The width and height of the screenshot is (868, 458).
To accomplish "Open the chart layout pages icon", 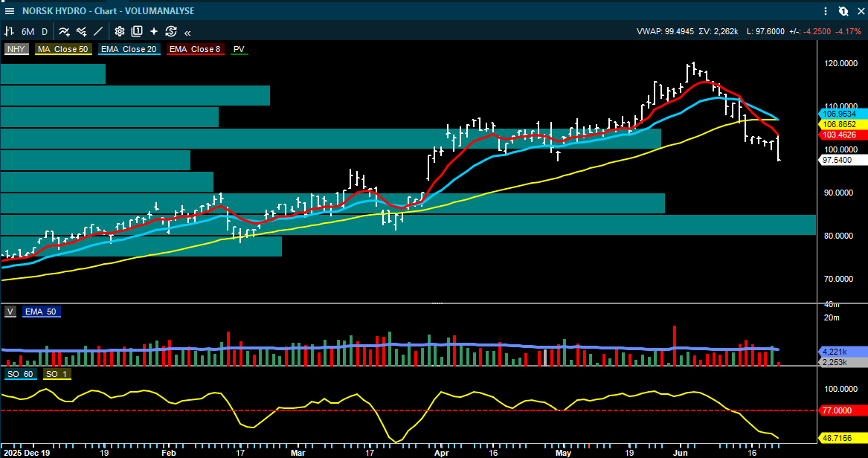I will 137,31.
